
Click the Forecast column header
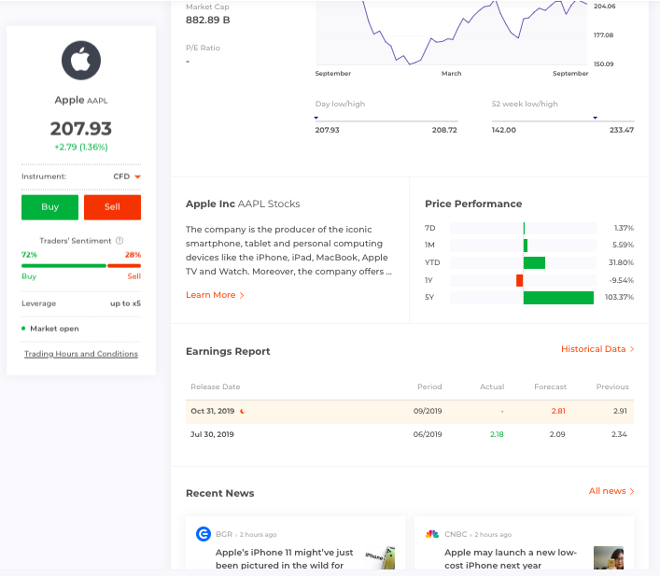[550, 387]
